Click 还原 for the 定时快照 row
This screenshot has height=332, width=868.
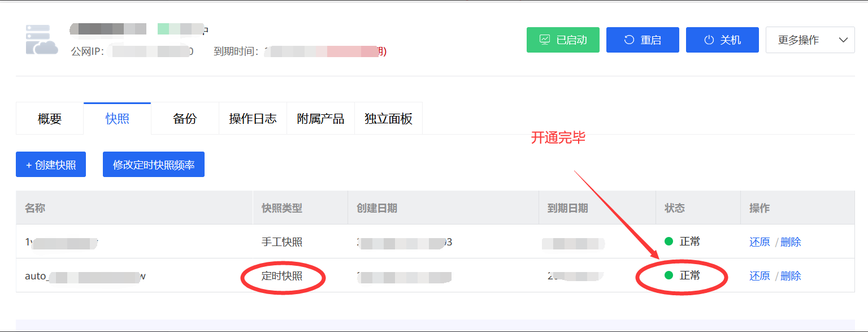pyautogui.click(x=759, y=276)
